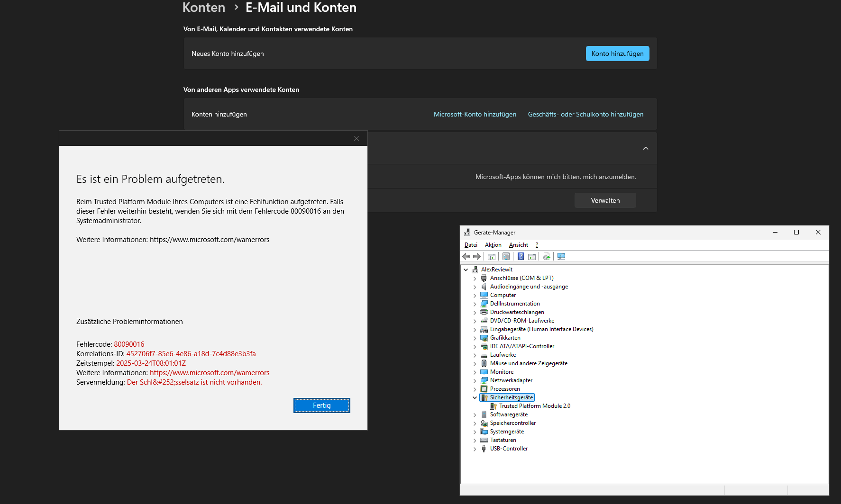Click the Audioeingänge und -ausgänge speaker icon

pyautogui.click(x=484, y=287)
